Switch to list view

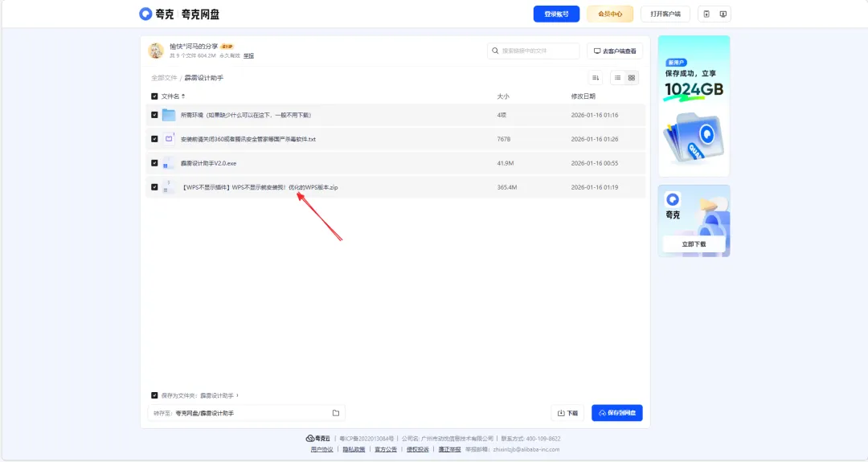618,78
